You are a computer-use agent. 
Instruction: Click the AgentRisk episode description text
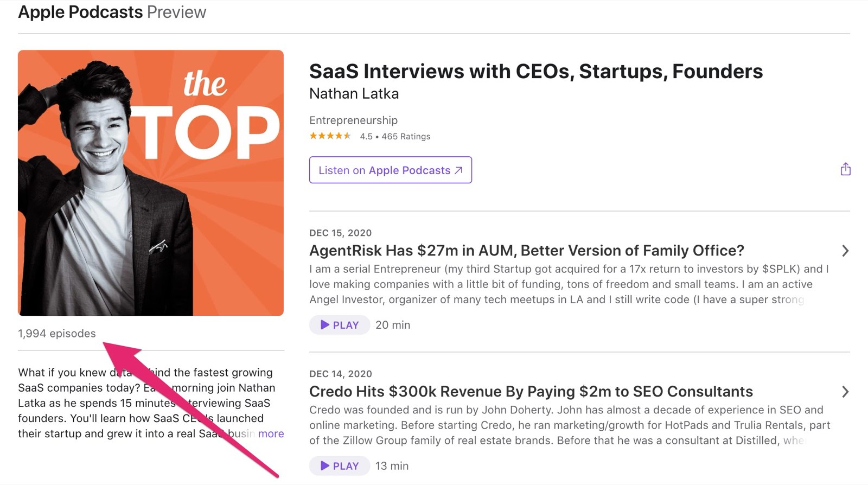click(569, 284)
